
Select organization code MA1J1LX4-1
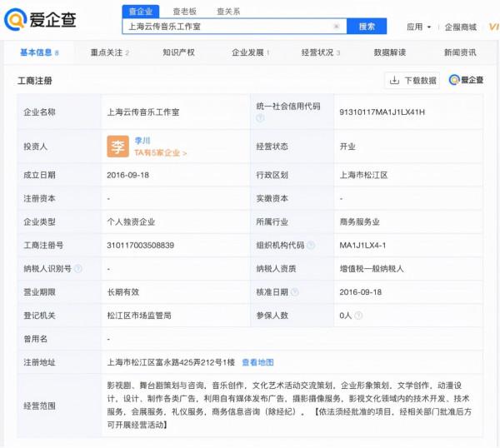(362, 246)
